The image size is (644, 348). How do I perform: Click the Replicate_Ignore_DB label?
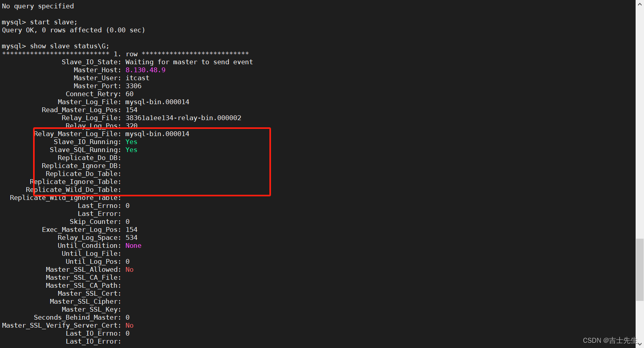81,166
